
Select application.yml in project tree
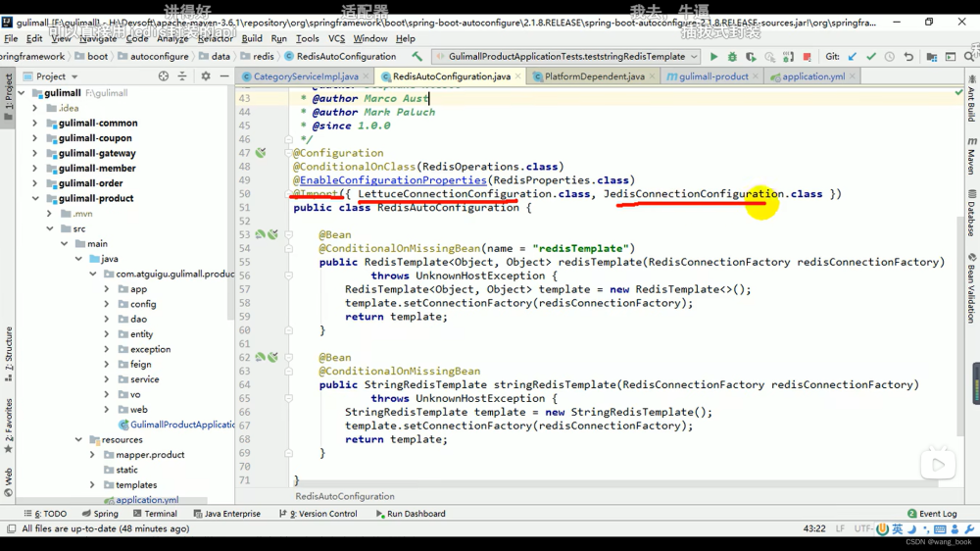(x=141, y=500)
